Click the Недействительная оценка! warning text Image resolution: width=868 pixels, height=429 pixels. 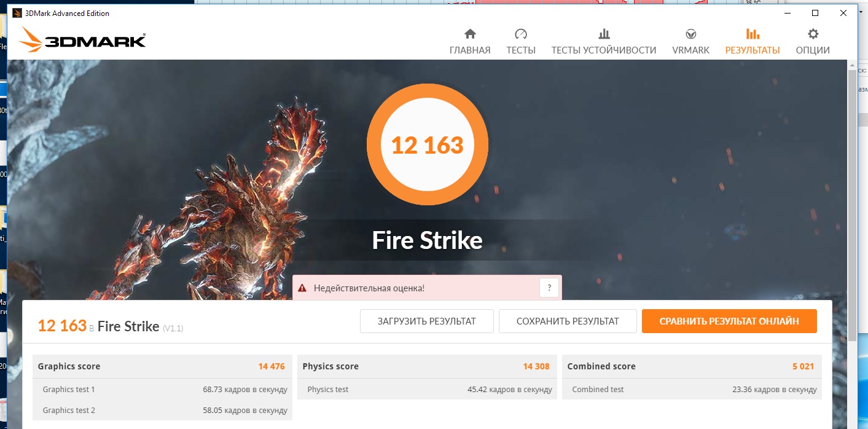(x=369, y=288)
